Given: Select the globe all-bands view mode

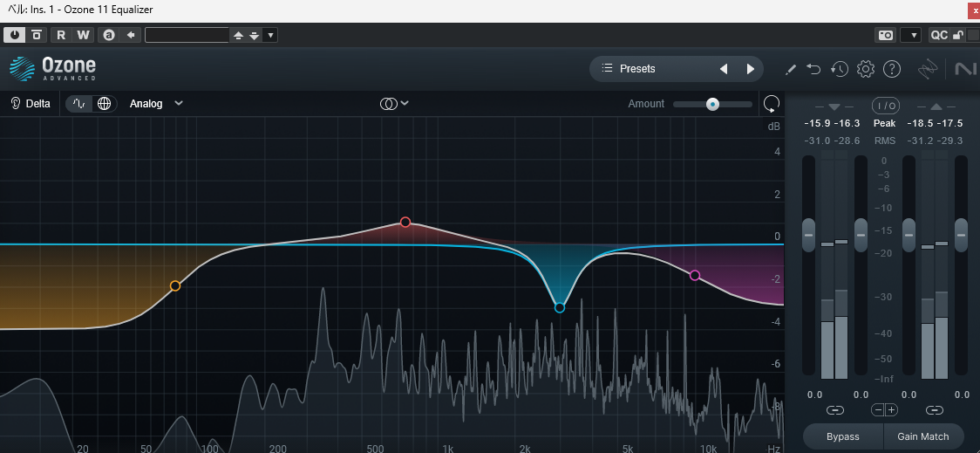Looking at the screenshot, I should [105, 104].
